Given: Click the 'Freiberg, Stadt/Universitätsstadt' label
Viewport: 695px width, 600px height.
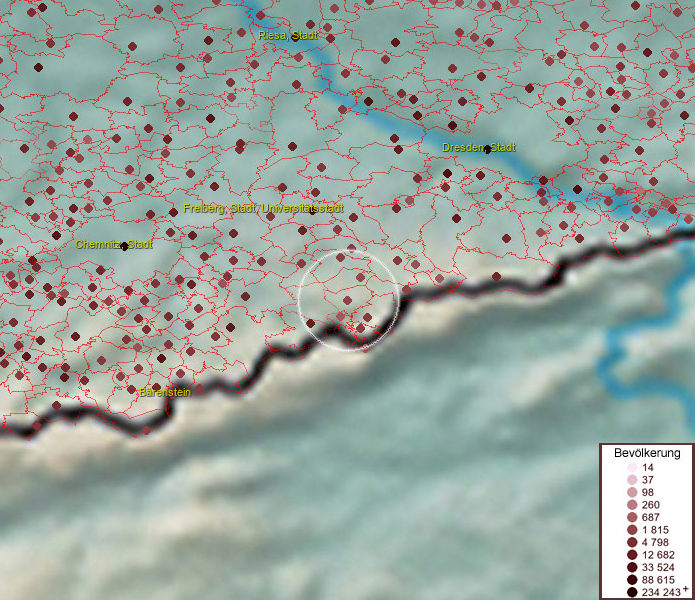Looking at the screenshot, I should click(x=264, y=209).
